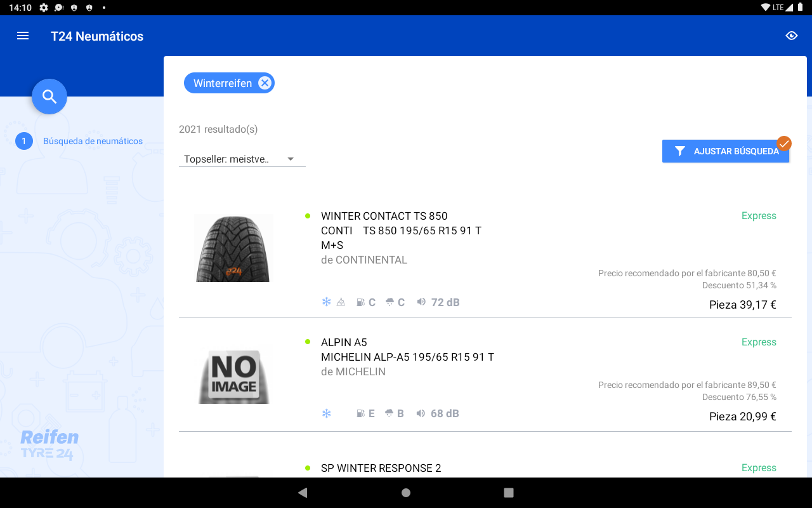Click green availability dot on SP Winter Response
The image size is (812, 508).
308,468
